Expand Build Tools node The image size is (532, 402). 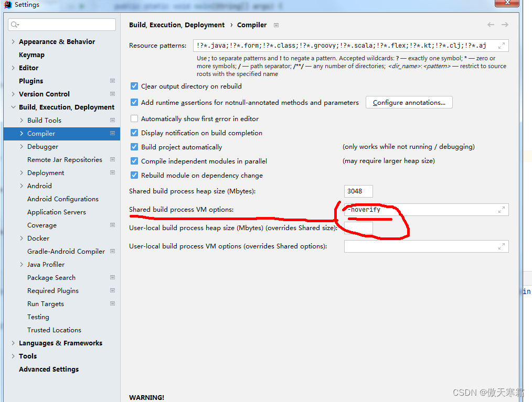pyautogui.click(x=22, y=120)
